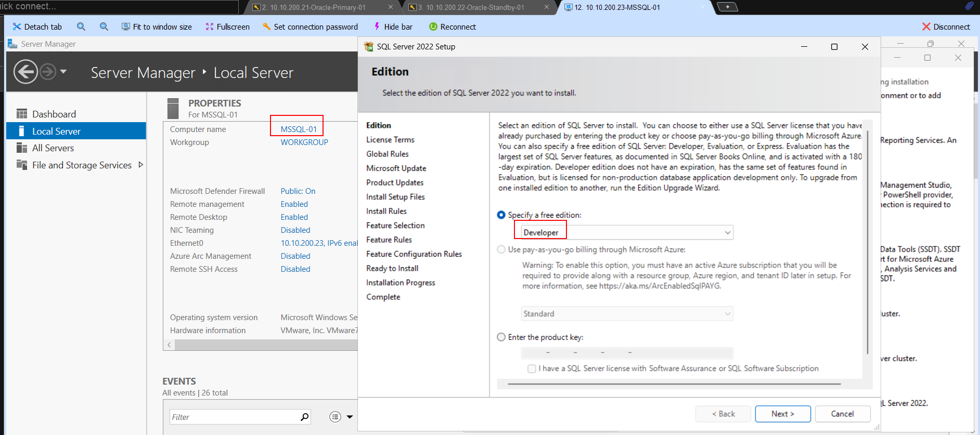Image resolution: width=980 pixels, height=435 pixels.
Task: Click Enabled next to Remote management
Action: [x=294, y=204]
